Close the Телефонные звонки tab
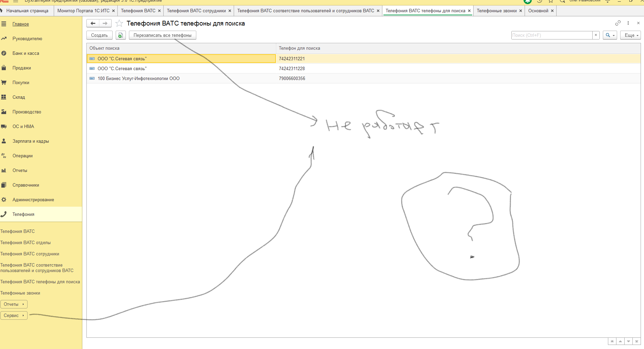This screenshot has height=349, width=644. coord(521,11)
